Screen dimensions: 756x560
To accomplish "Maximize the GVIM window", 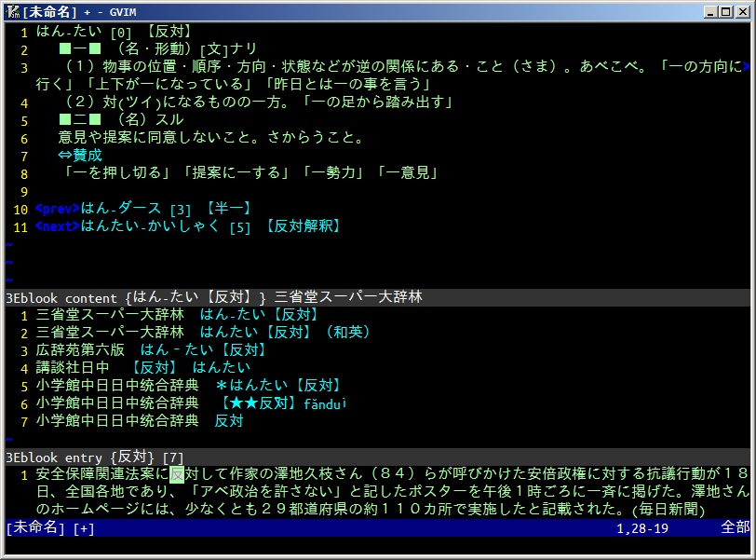I will [x=725, y=11].
